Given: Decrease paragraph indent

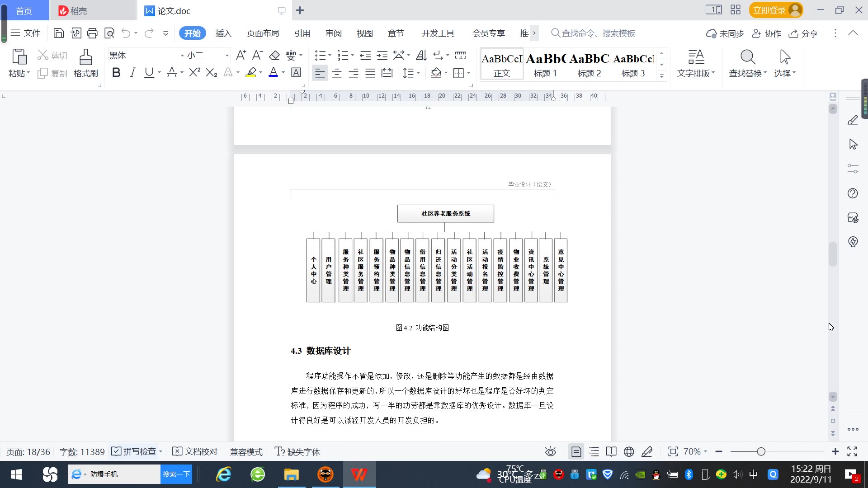Looking at the screenshot, I should [x=365, y=55].
